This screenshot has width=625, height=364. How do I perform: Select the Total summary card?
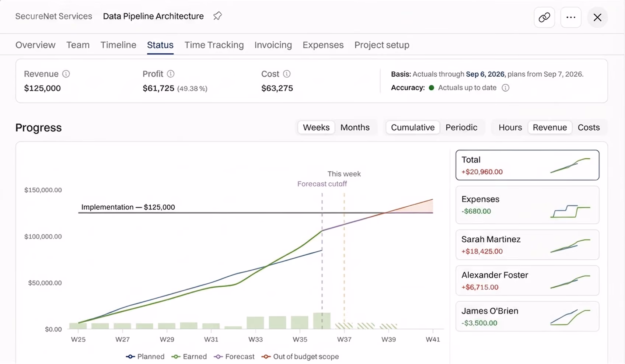pos(527,165)
